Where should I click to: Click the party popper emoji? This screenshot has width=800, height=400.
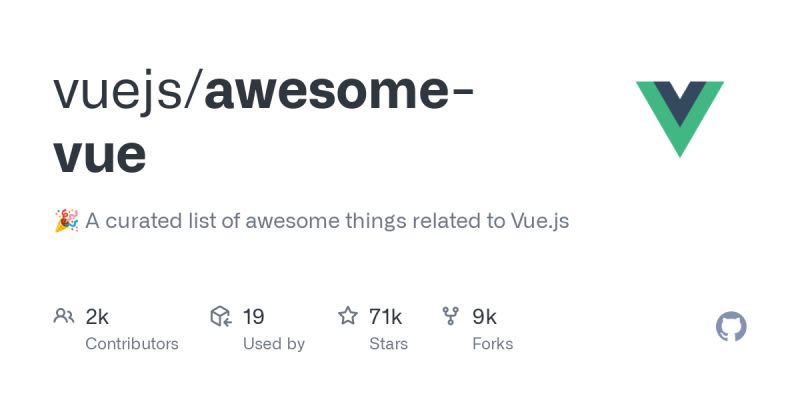point(66,221)
